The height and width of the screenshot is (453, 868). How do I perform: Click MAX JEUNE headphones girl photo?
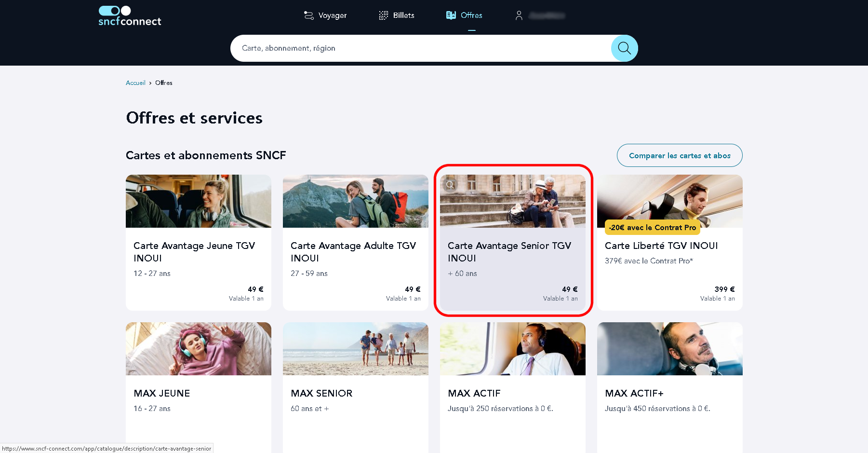point(199,349)
